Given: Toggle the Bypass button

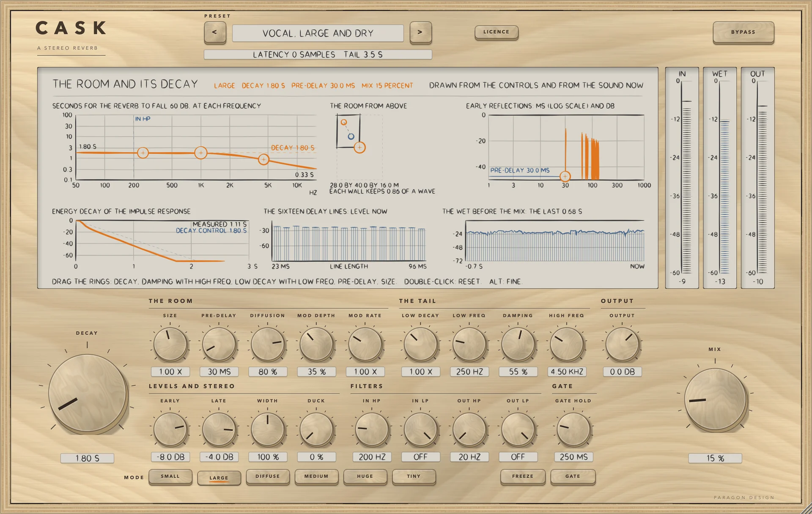Looking at the screenshot, I should pos(743,32).
